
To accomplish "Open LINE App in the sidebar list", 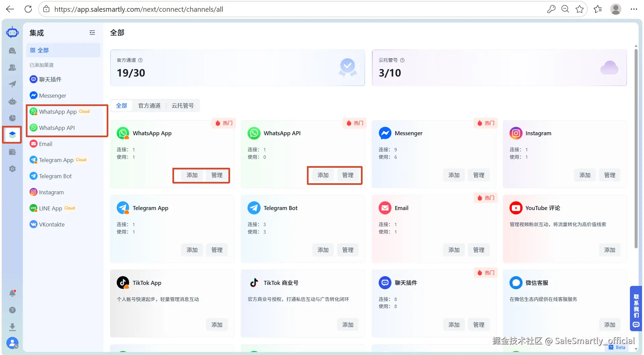I will [63, 208].
